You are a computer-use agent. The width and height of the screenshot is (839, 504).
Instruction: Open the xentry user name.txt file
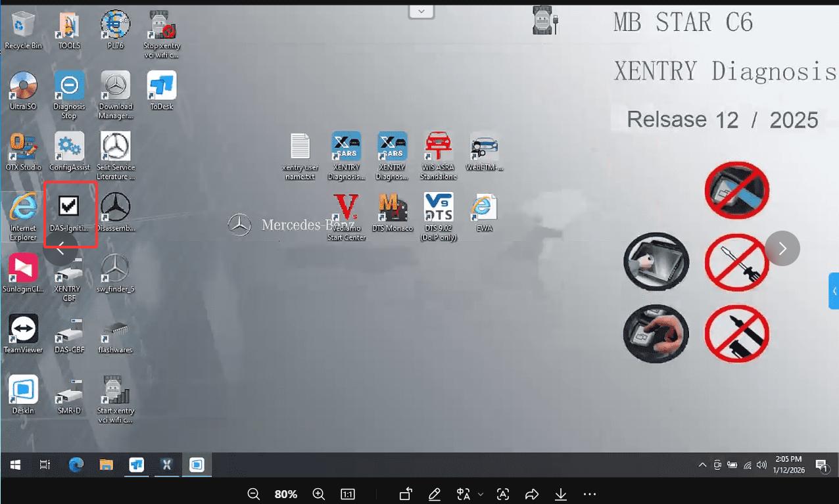point(300,156)
